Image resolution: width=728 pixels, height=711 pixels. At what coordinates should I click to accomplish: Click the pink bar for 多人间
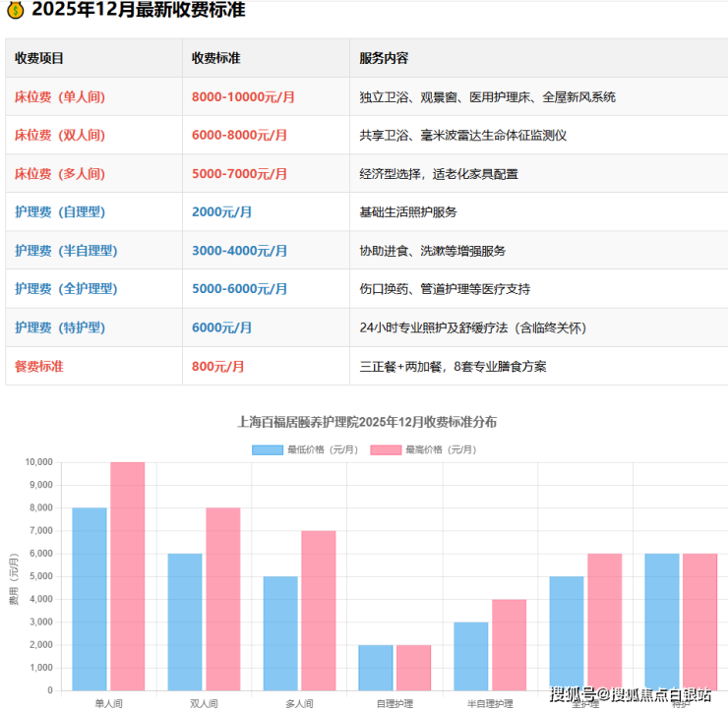point(318,610)
